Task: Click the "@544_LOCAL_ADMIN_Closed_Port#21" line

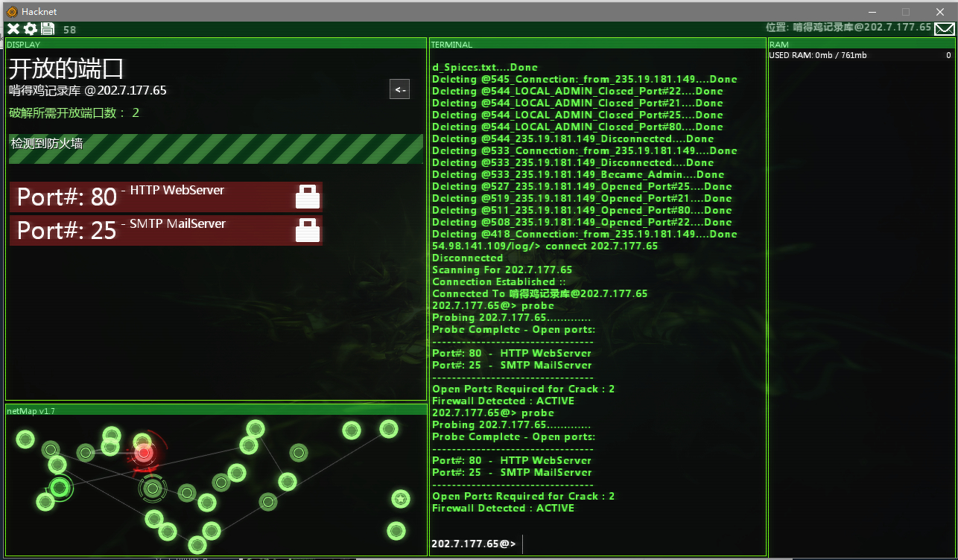Action: point(577,103)
